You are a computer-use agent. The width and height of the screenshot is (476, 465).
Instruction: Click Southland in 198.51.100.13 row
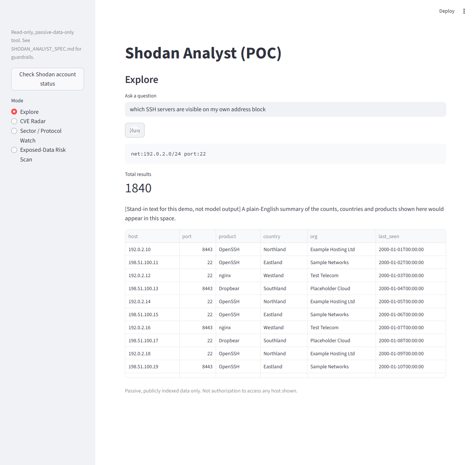click(284, 288)
